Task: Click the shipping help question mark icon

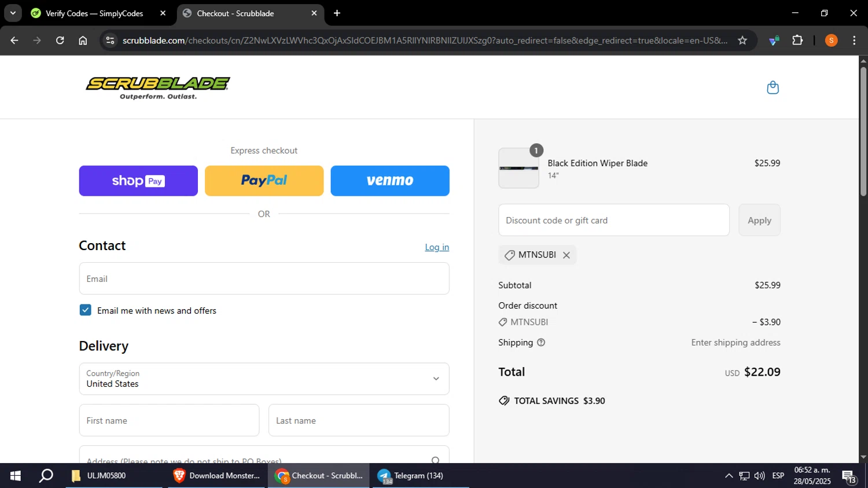Action: coord(541,343)
